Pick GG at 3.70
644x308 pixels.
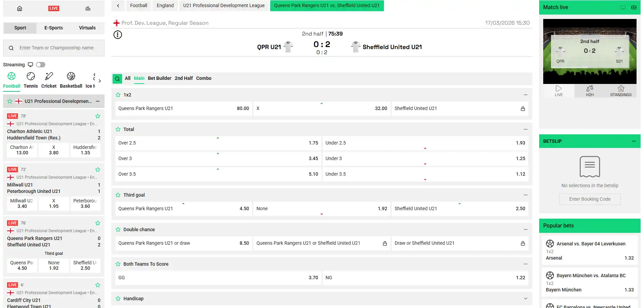(x=218, y=278)
